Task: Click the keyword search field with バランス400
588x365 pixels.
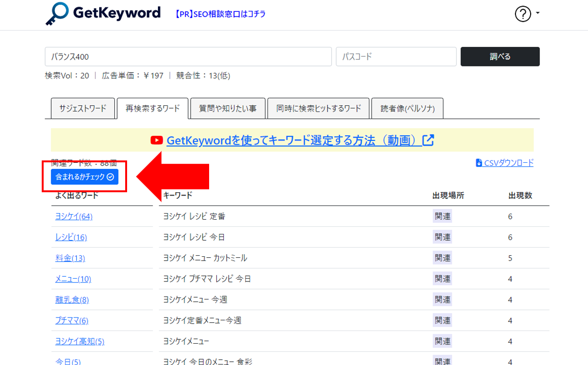Action: [188, 56]
